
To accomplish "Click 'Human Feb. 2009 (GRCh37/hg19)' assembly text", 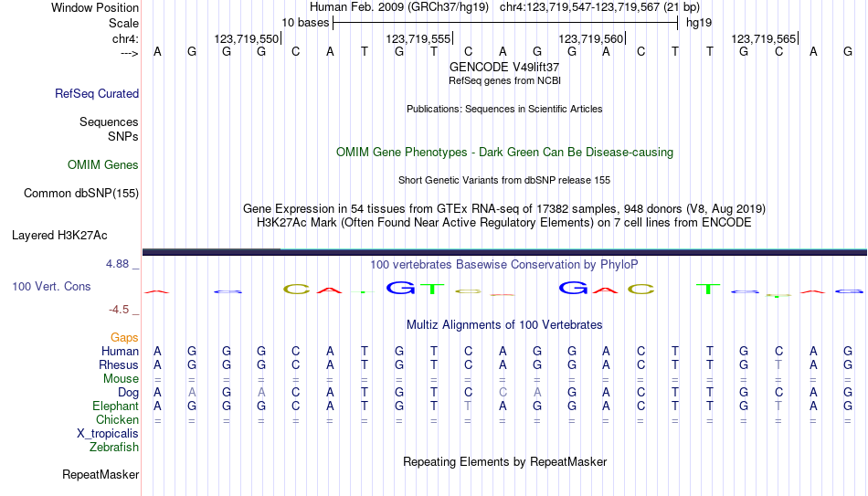I will 399,7.
